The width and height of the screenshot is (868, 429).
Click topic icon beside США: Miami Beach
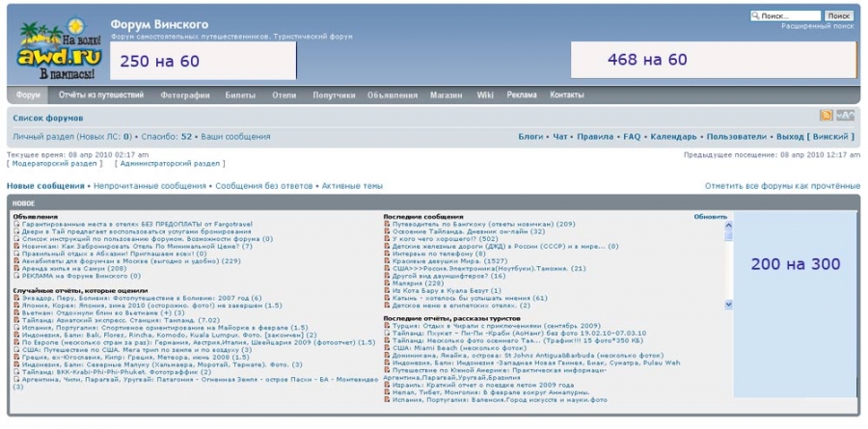387,348
